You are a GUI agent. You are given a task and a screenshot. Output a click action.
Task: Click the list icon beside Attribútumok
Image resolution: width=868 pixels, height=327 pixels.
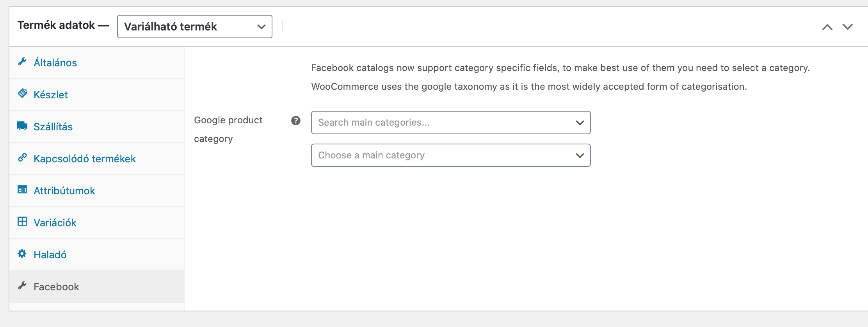click(x=22, y=190)
